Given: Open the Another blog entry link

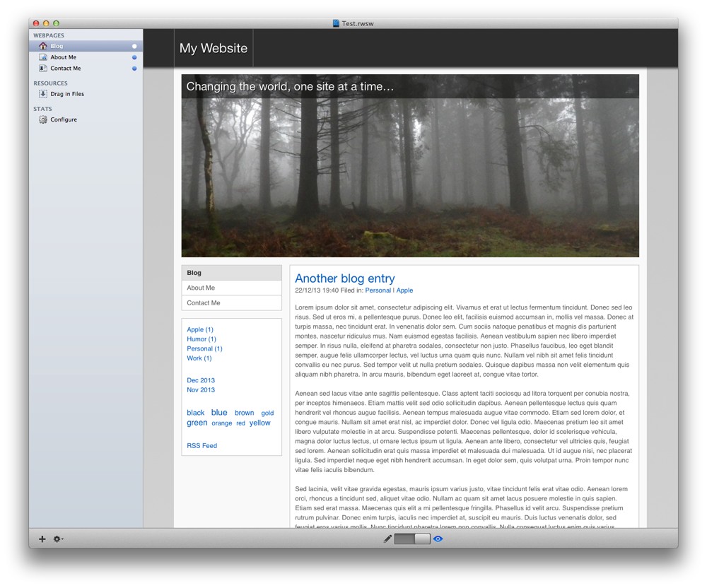Looking at the screenshot, I should pyautogui.click(x=344, y=278).
